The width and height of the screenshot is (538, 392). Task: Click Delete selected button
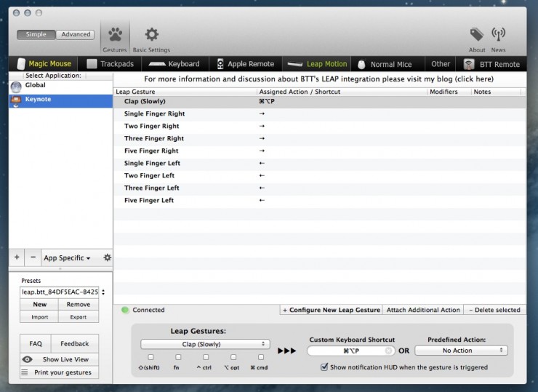(495, 310)
